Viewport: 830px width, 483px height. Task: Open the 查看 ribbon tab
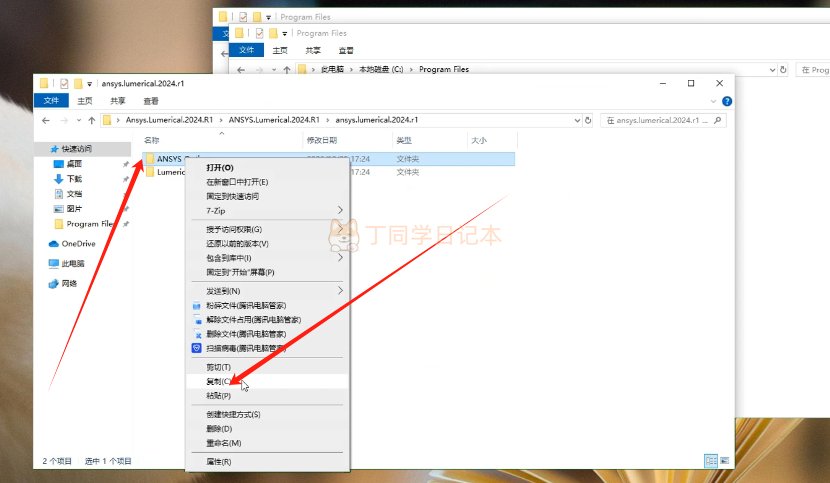(151, 101)
